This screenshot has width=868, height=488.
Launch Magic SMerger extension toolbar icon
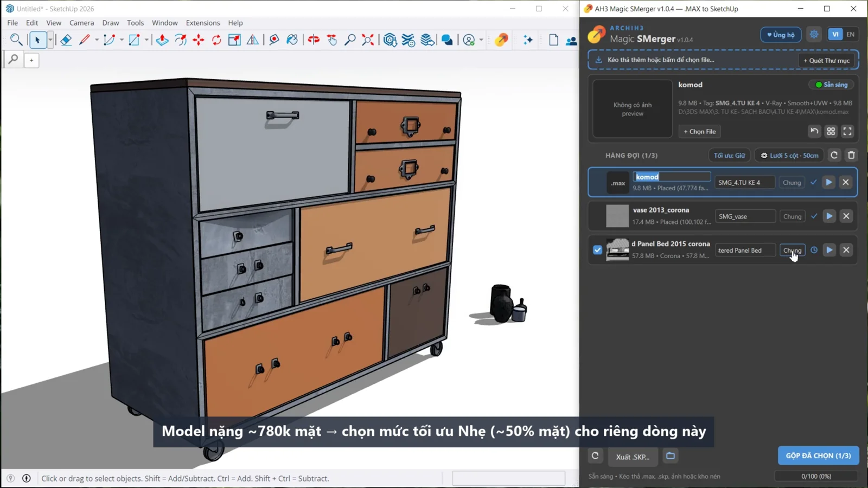click(501, 40)
